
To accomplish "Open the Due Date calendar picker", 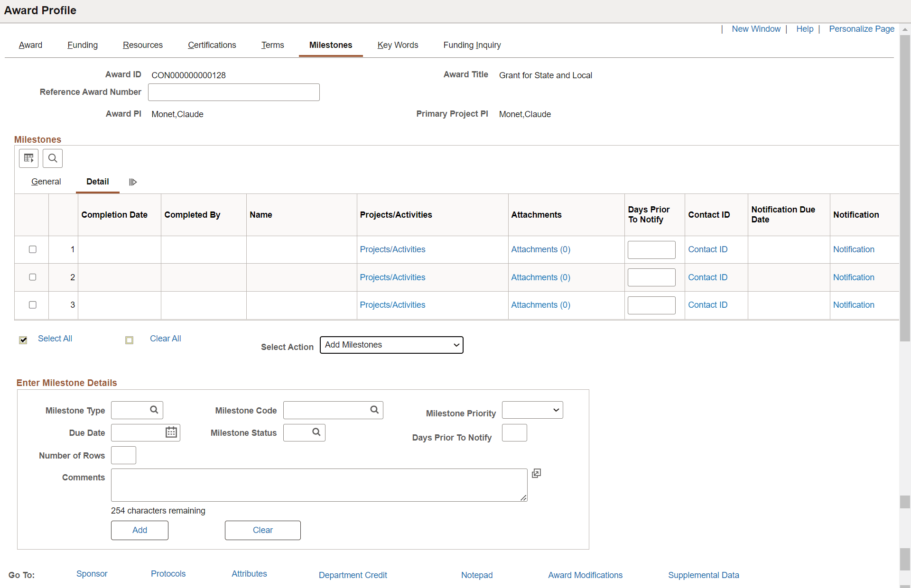I will click(x=171, y=432).
